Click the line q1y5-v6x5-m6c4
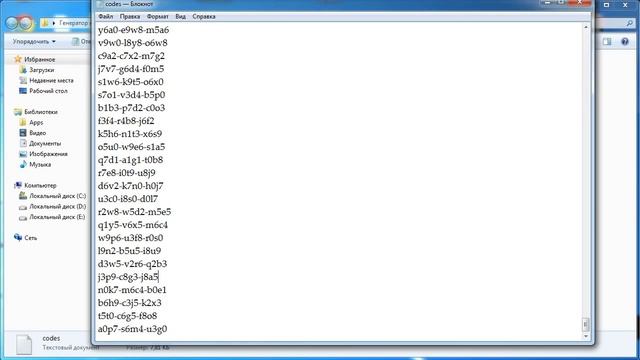The width and height of the screenshot is (640, 360). click(133, 225)
